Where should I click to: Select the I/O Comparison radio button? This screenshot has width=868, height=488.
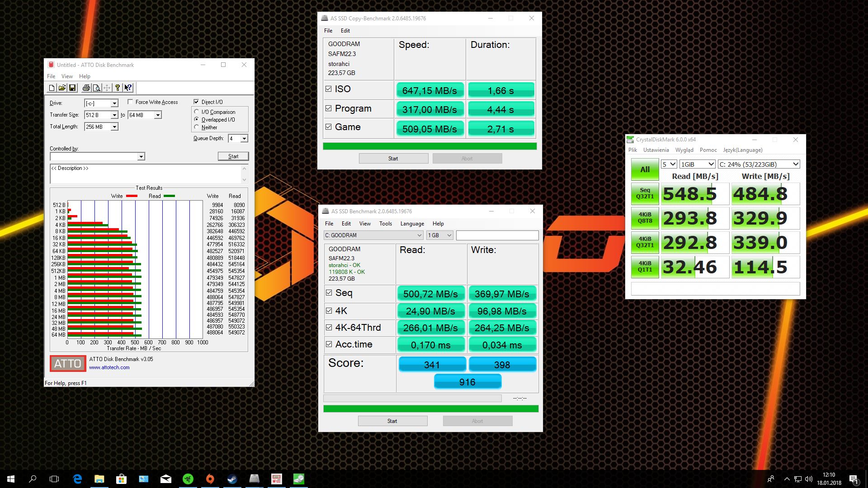pyautogui.click(x=197, y=112)
